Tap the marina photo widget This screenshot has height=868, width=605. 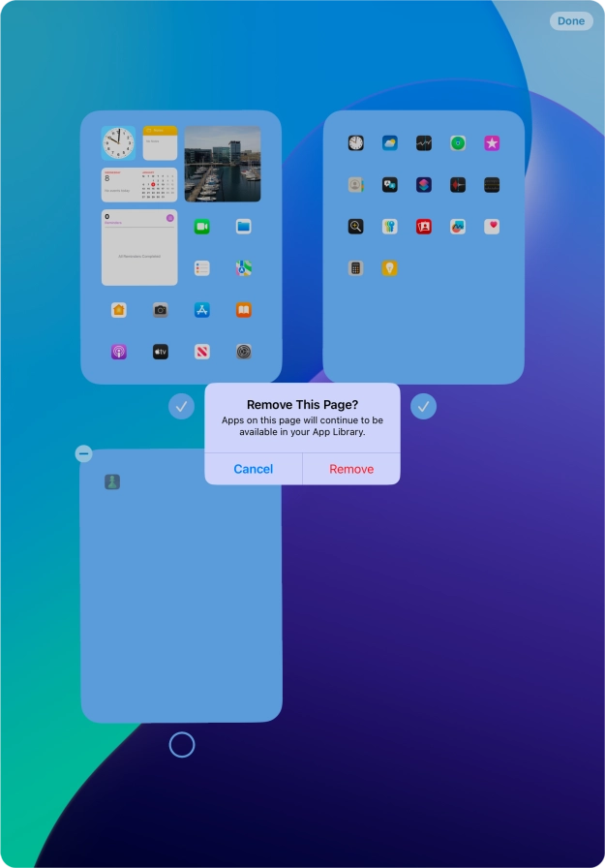223,164
